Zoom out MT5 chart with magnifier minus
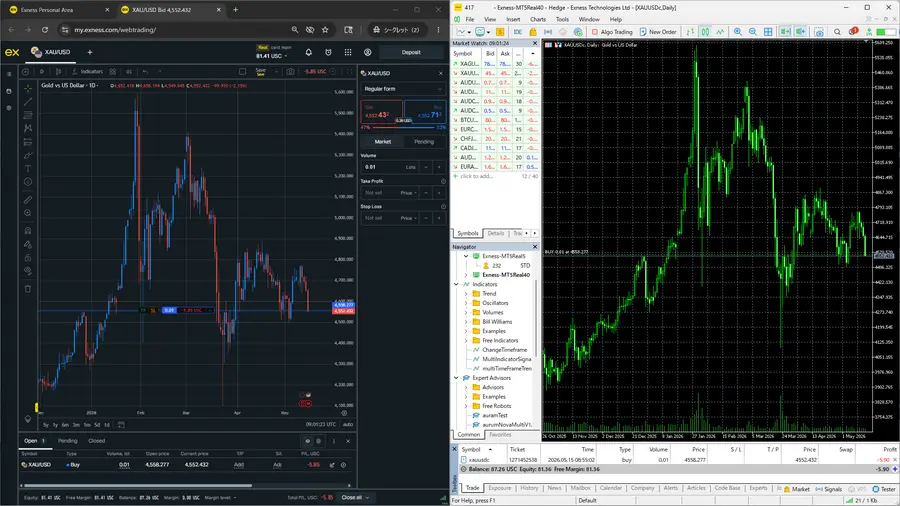Screen dimensions: 900x506 (x=752, y=32)
